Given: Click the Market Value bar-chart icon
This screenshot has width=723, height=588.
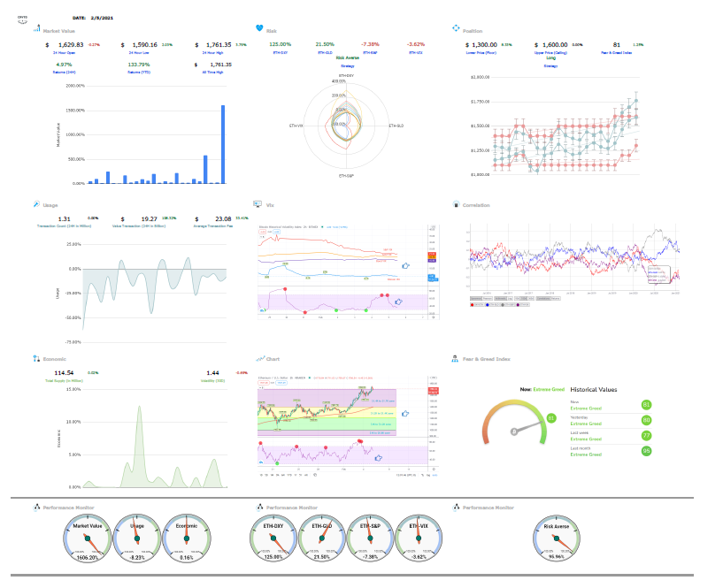Looking at the screenshot, I should (37, 28).
